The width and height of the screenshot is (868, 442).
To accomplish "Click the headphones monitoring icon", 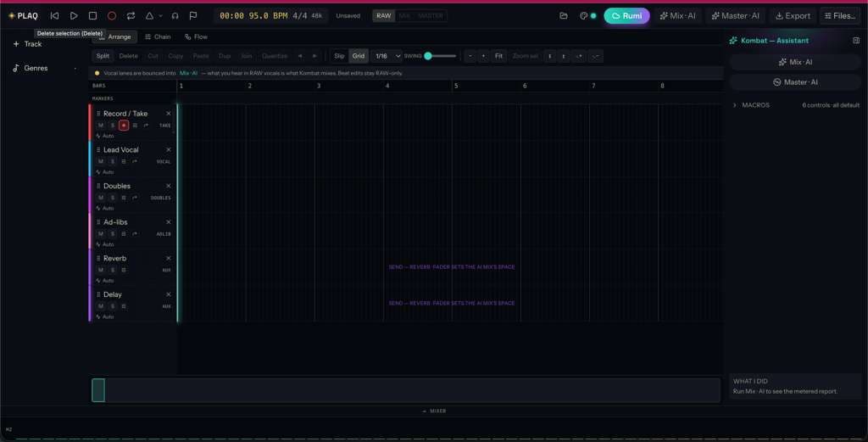I will (175, 16).
